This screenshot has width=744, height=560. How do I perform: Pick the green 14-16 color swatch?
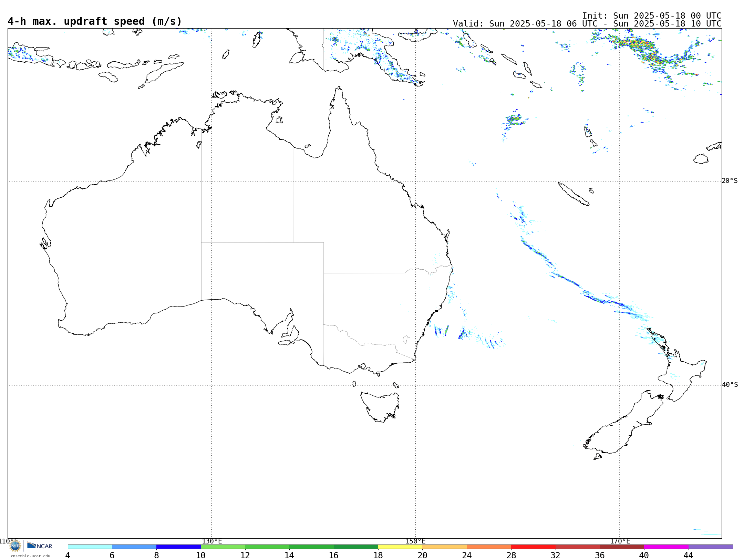click(x=312, y=547)
